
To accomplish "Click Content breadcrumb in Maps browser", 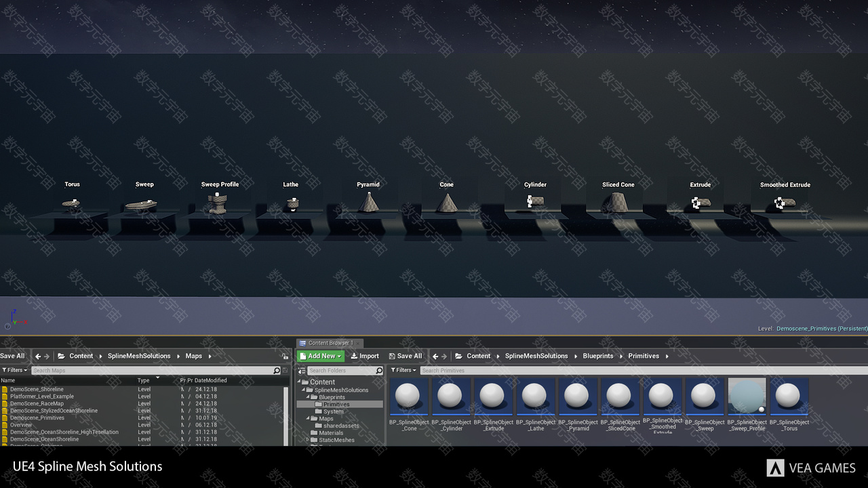I will point(81,356).
